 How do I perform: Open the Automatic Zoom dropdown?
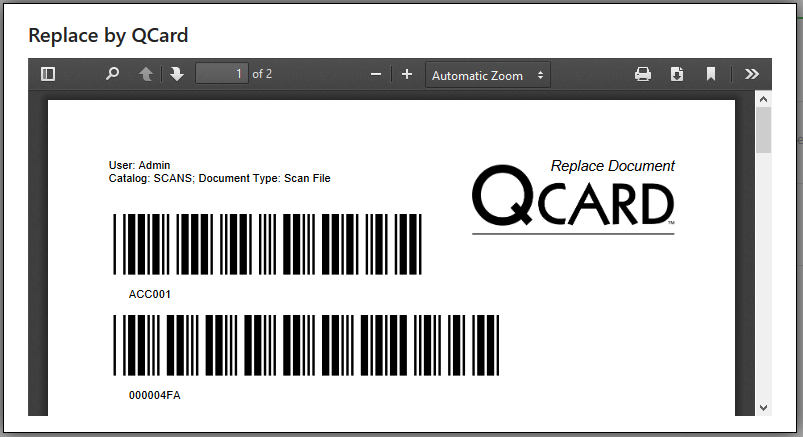488,75
